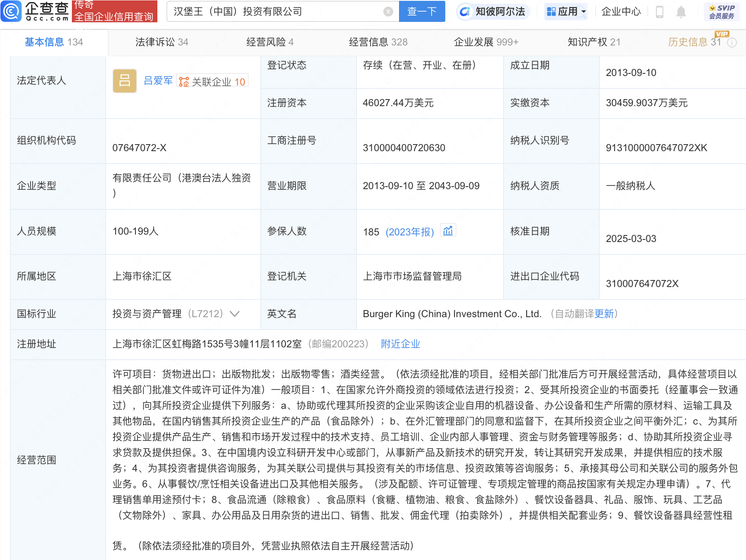Open SVIP 会员服务 icon
This screenshot has width=746, height=560.
coord(722,12)
